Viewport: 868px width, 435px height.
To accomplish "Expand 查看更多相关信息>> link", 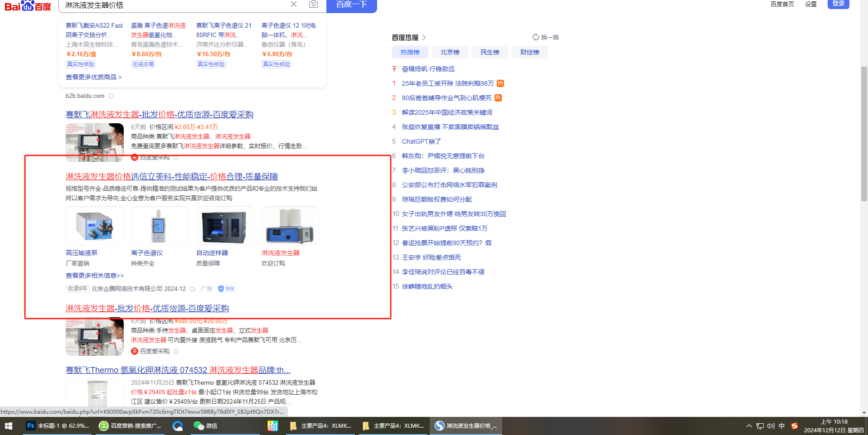I will (95, 275).
